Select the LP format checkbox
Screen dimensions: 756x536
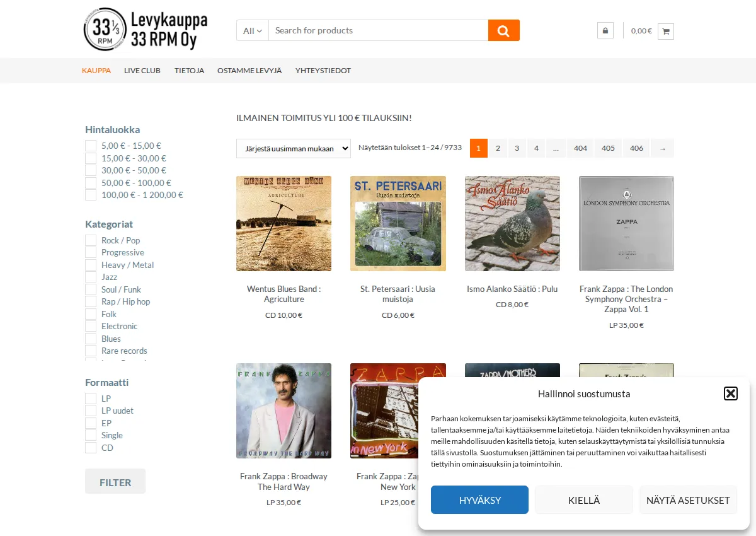[91, 399]
